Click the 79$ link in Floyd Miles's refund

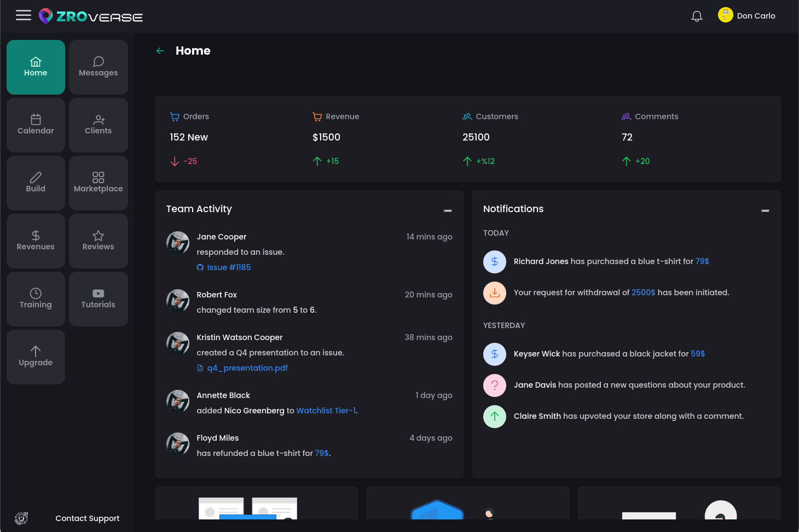(x=322, y=453)
